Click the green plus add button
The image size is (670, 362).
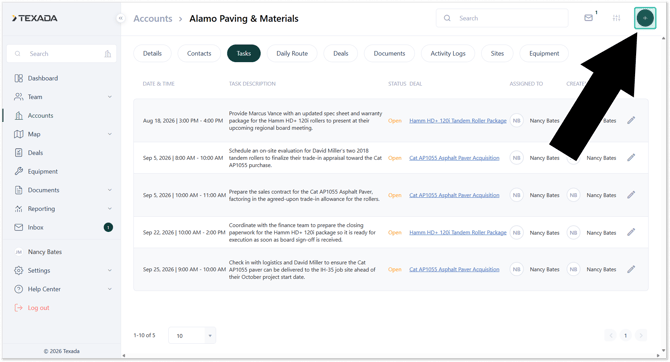pyautogui.click(x=645, y=18)
